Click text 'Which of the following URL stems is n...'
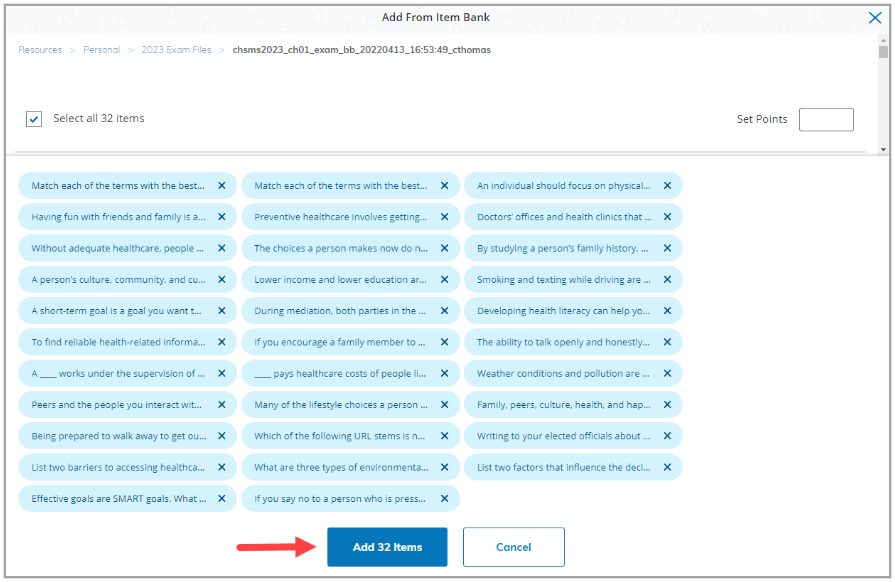The height and width of the screenshot is (582, 895). (340, 436)
